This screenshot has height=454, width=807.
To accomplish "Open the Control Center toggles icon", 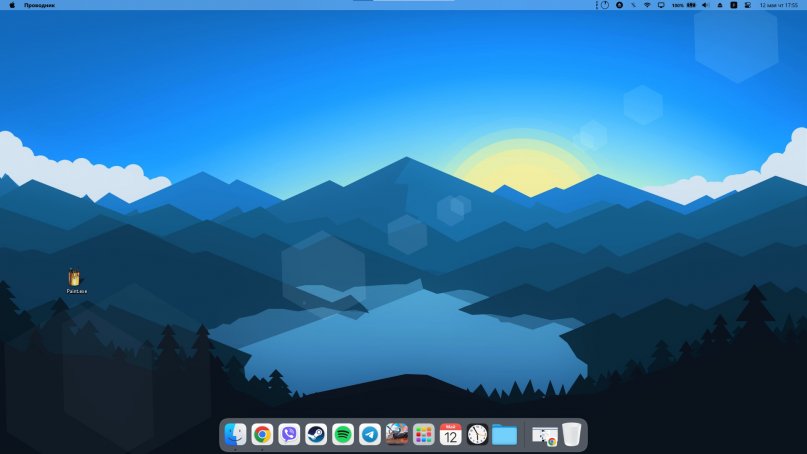I will tap(748, 5).
